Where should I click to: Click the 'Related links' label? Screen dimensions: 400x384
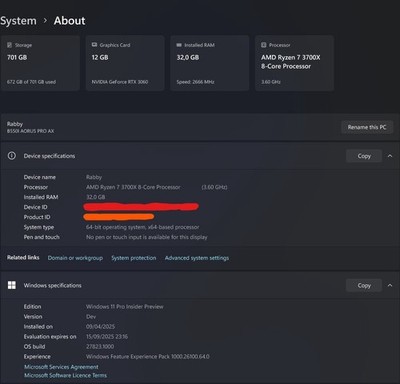tap(23, 258)
